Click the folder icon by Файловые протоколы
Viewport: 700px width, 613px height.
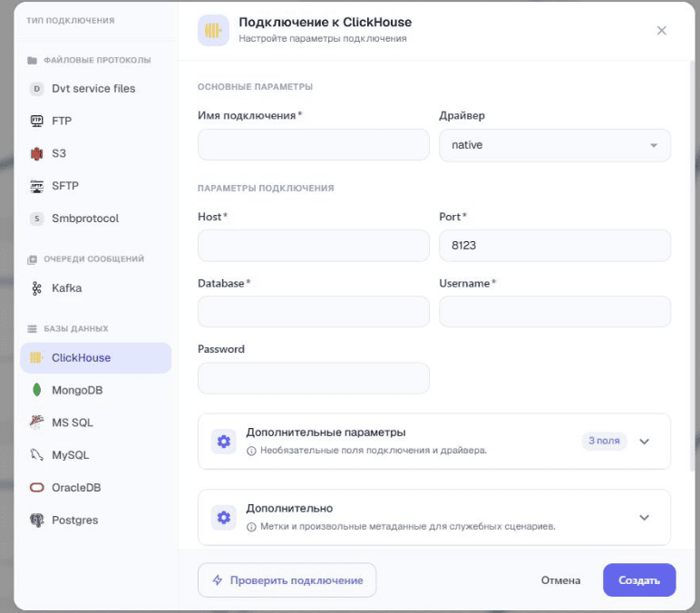click(x=32, y=60)
